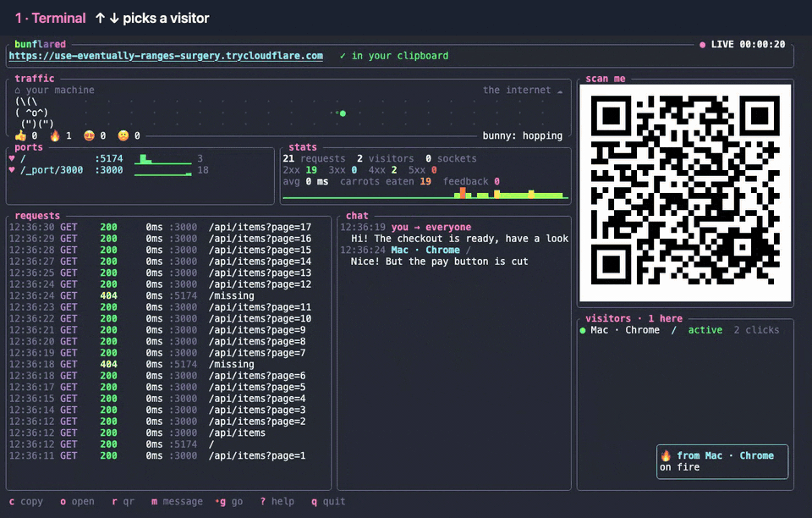Click the QR code image
Viewport: 812px width, 518px height.
[685, 192]
